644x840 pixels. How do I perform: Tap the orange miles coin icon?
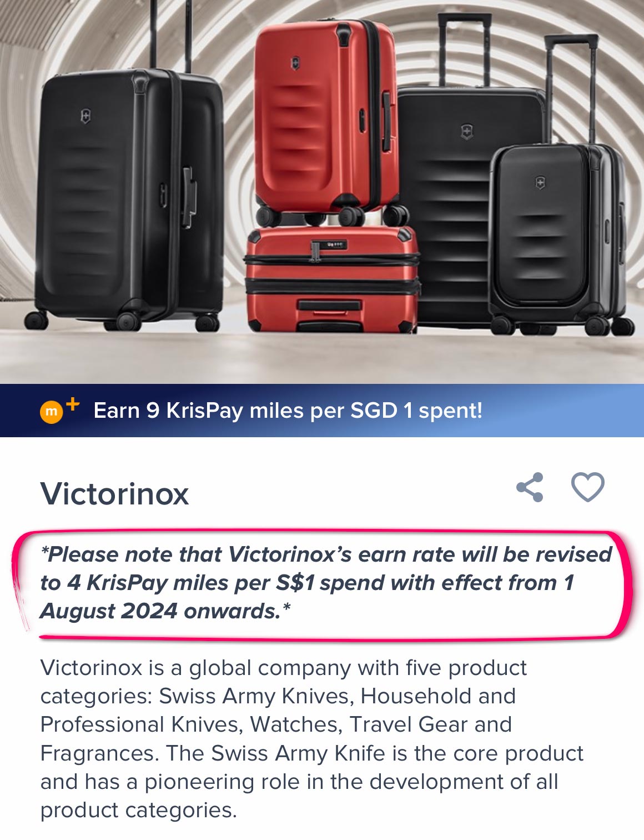pyautogui.click(x=51, y=412)
